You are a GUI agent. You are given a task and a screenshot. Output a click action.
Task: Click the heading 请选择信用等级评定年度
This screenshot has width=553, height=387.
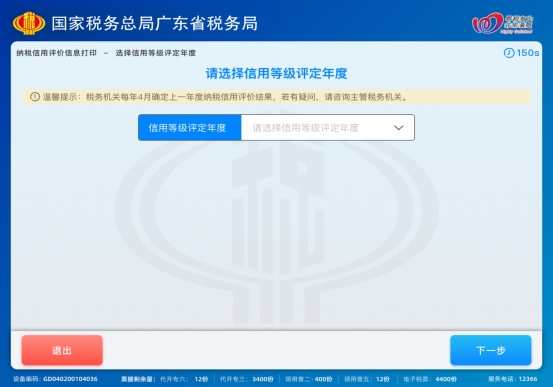(x=276, y=73)
